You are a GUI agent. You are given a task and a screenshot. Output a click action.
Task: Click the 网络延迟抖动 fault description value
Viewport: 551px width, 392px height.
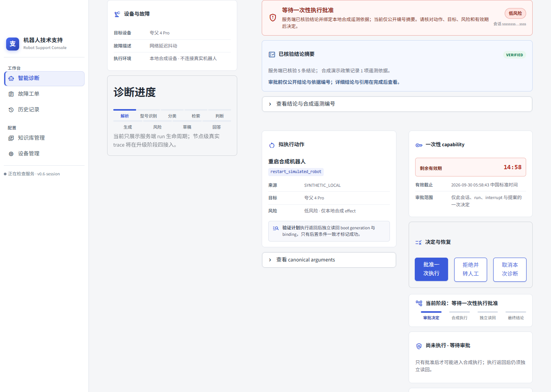click(163, 46)
